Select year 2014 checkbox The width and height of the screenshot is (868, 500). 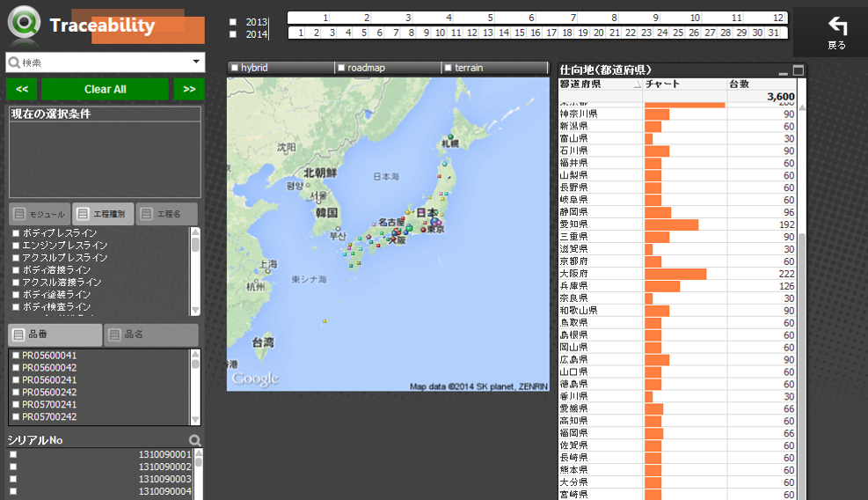click(x=233, y=34)
